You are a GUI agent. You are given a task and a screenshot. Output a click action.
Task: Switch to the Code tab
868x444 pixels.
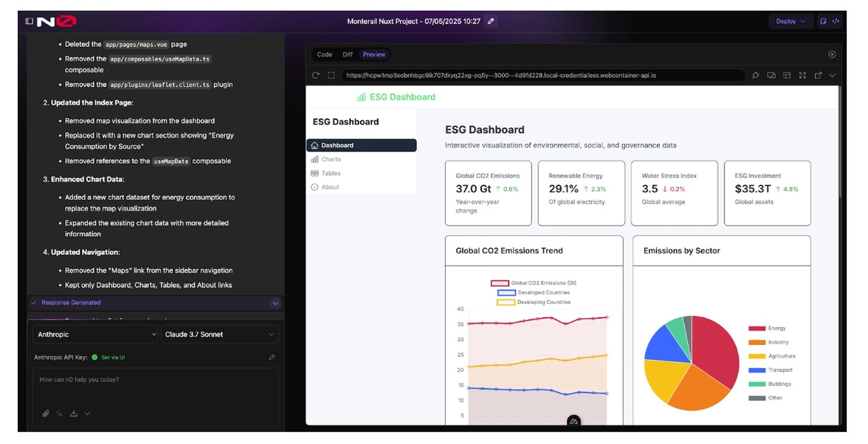pos(324,54)
